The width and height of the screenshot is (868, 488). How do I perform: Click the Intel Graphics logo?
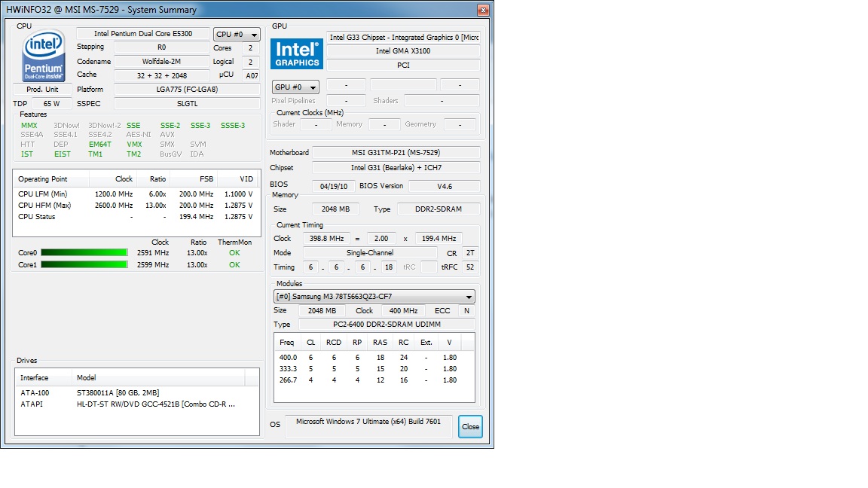coord(298,53)
